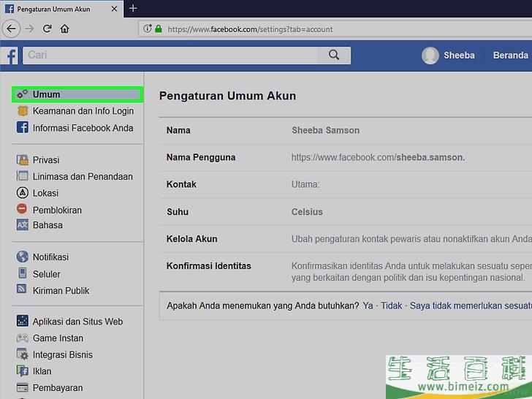This screenshot has height=399, width=532.
Task: Click the Seluler phone icon
Action: pos(23,273)
